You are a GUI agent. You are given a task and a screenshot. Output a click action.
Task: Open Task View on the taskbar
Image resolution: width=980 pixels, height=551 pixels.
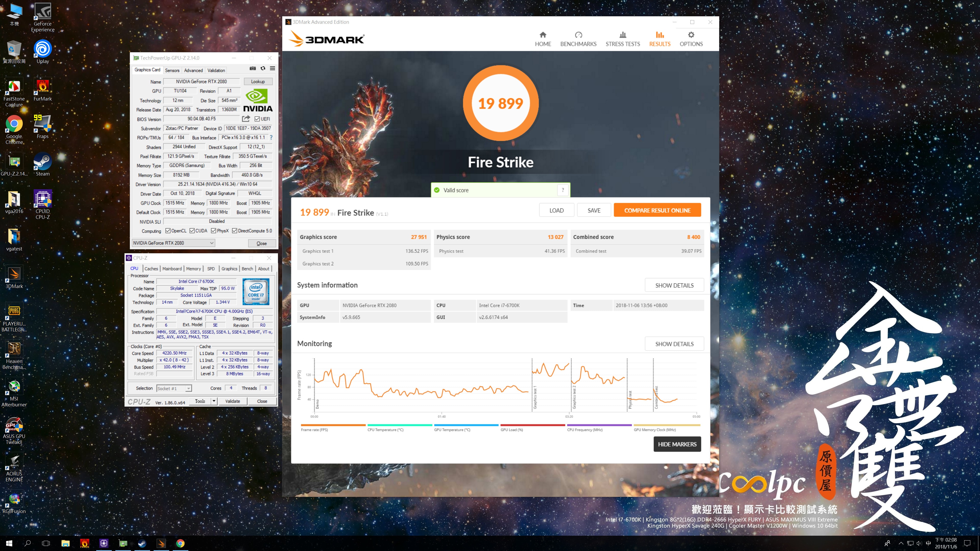[46, 543]
